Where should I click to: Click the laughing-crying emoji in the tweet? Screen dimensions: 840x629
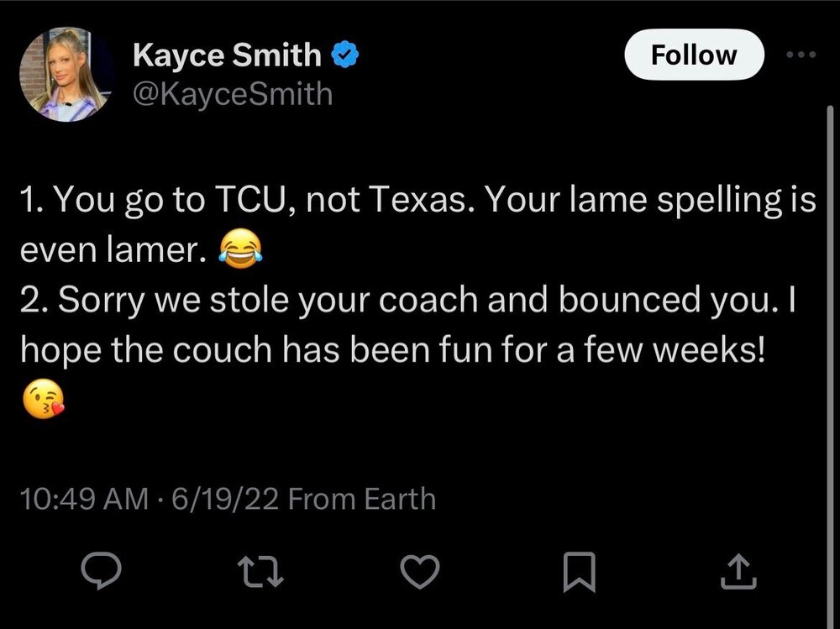point(239,249)
